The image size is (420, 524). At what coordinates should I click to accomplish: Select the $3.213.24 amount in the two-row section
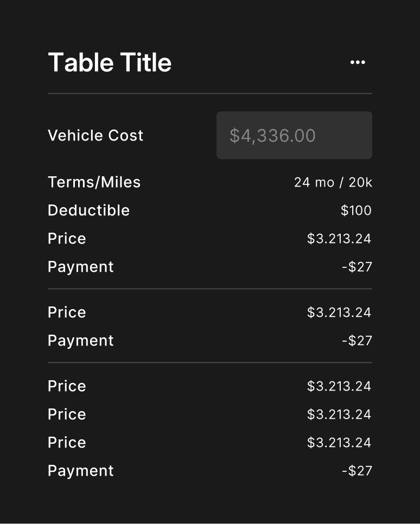point(339,312)
